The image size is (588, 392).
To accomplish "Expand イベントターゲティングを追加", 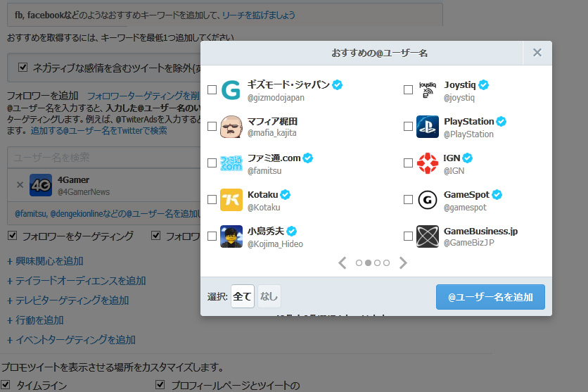I will 71,340.
